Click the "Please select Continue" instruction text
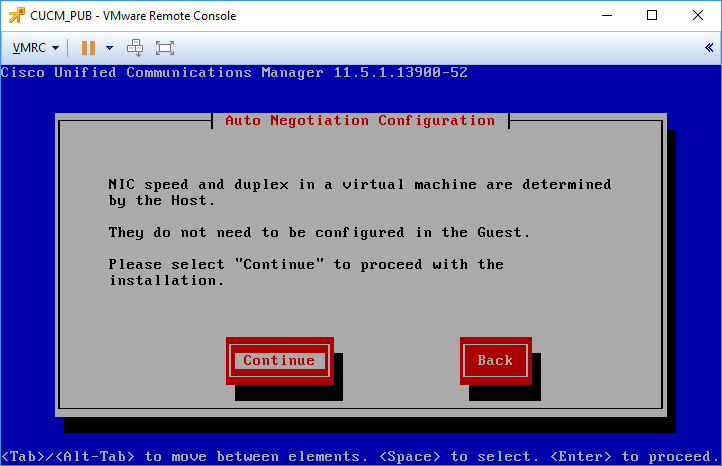 [x=306, y=272]
